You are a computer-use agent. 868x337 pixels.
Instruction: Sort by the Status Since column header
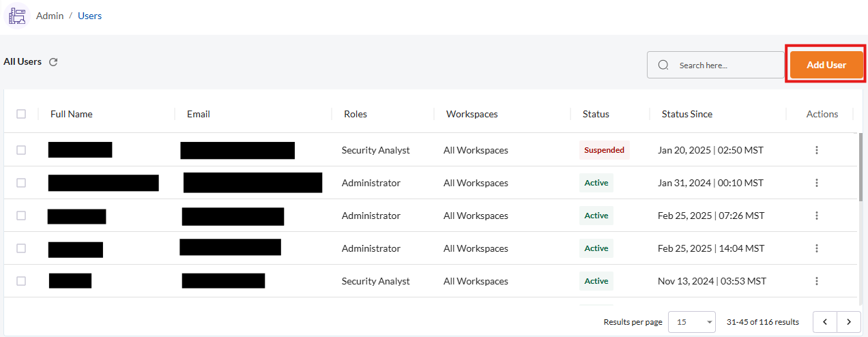[687, 114]
